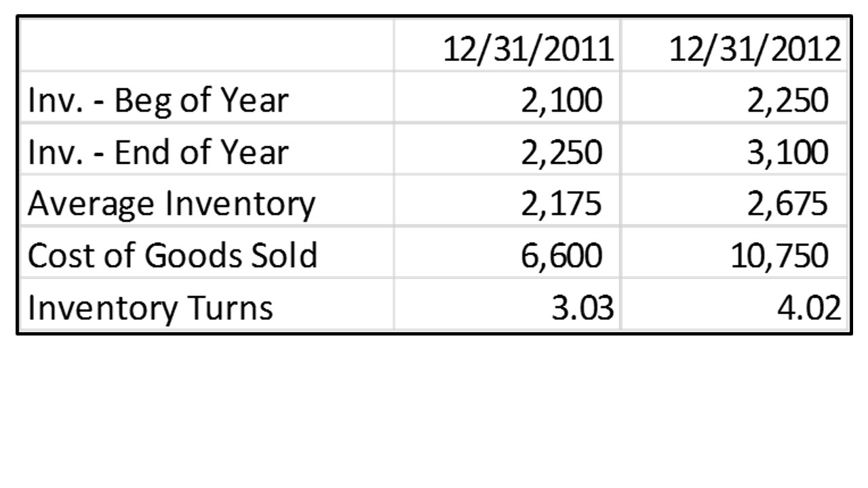Click the 3.03 inventory turns value
Image resolution: width=868 pixels, height=488 pixels.
507,304
